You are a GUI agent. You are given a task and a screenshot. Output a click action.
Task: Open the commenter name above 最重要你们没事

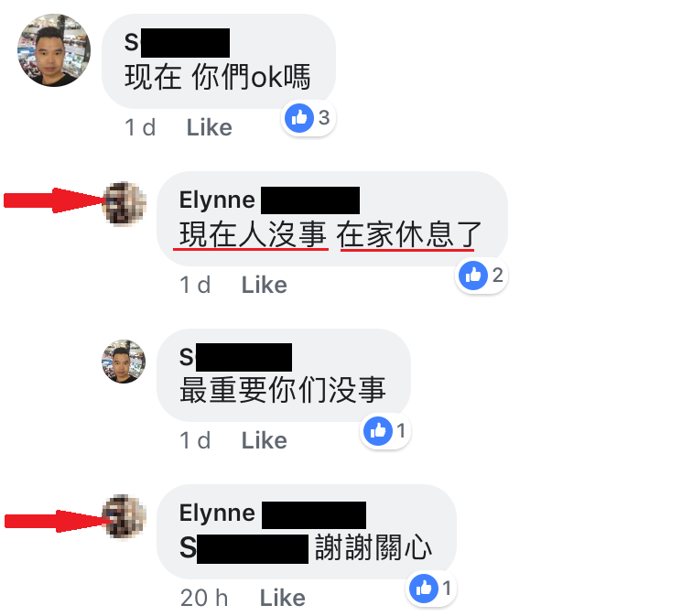coord(235,357)
